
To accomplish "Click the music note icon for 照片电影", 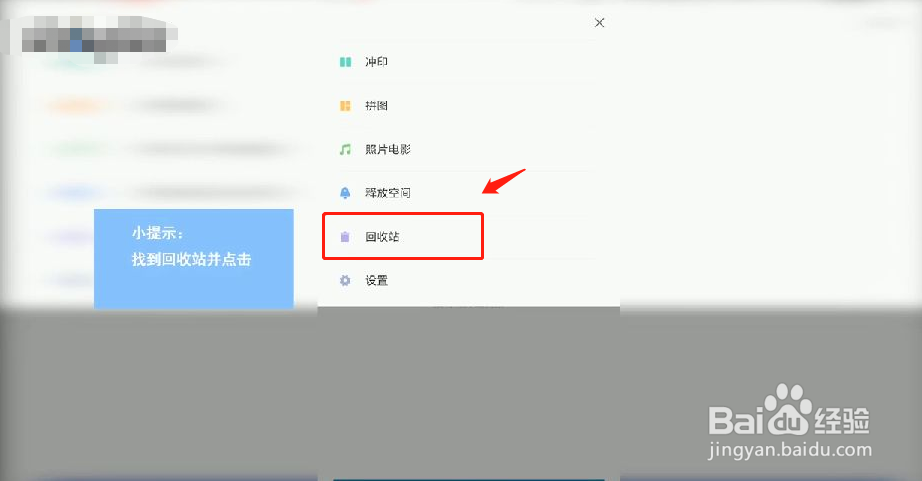I will point(345,149).
